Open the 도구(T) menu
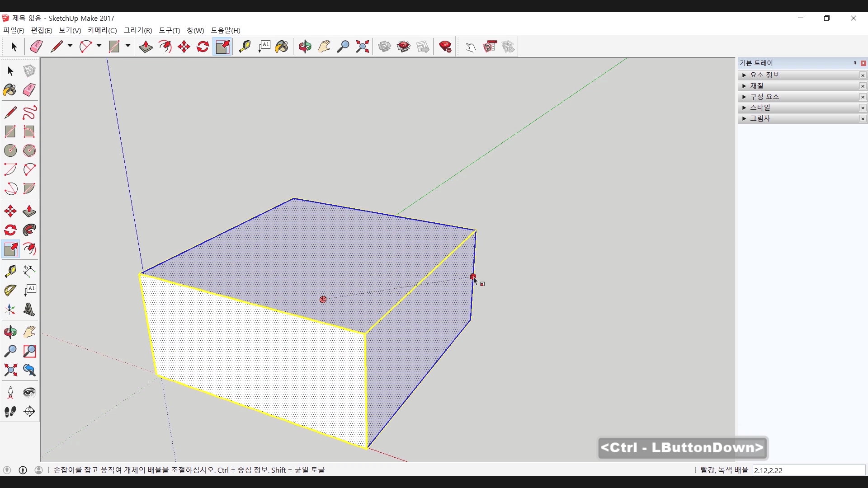Screen dimensions: 868x488 coord(169,30)
